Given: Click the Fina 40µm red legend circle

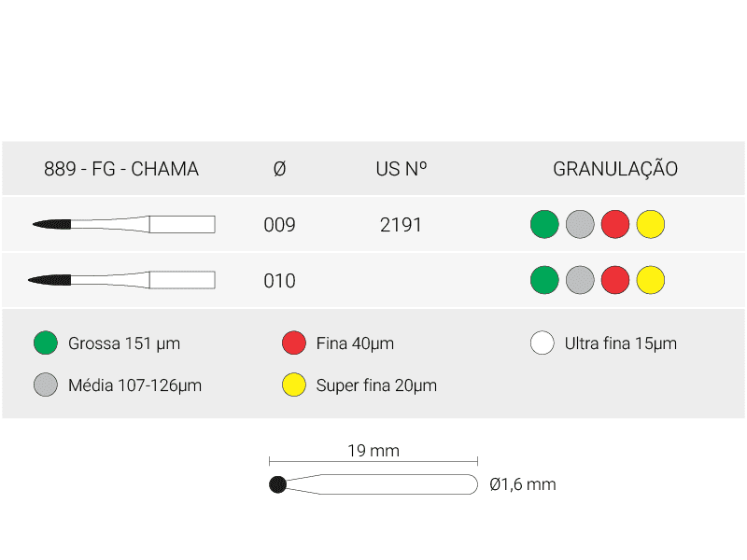Looking at the screenshot, I should point(294,343).
